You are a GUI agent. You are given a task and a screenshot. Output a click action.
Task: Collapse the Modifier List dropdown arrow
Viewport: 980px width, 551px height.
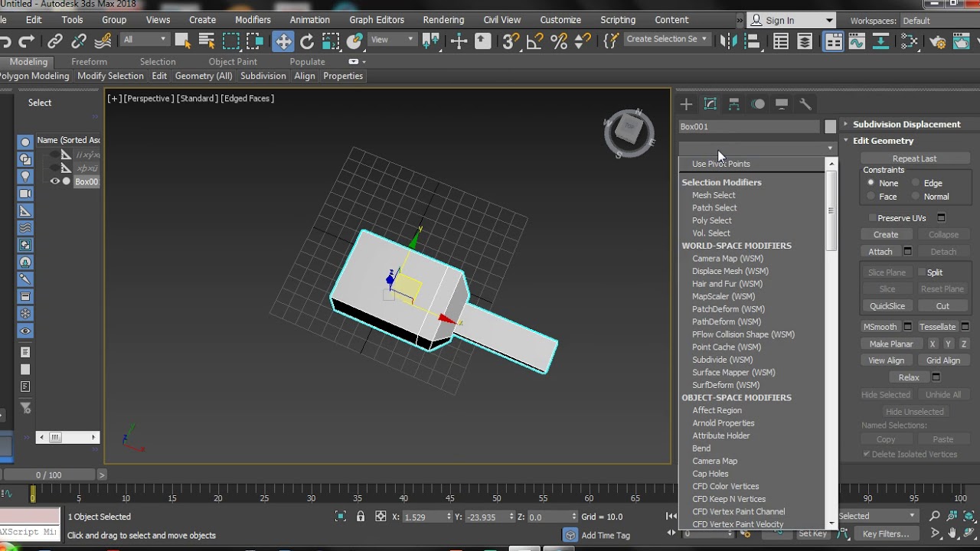pos(830,148)
